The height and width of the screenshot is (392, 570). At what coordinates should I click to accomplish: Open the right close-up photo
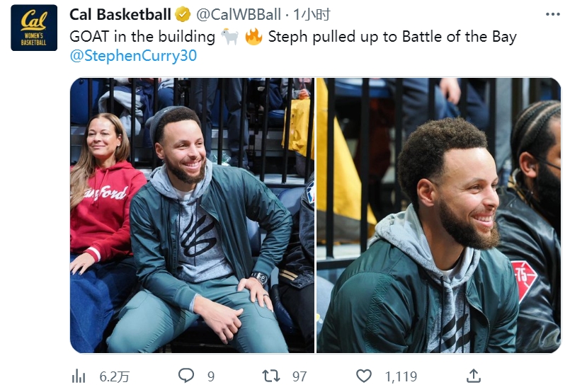click(438, 215)
